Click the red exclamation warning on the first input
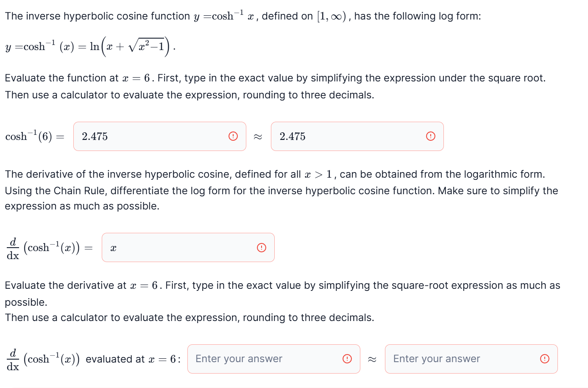This screenshot has width=588, height=388. [x=232, y=136]
